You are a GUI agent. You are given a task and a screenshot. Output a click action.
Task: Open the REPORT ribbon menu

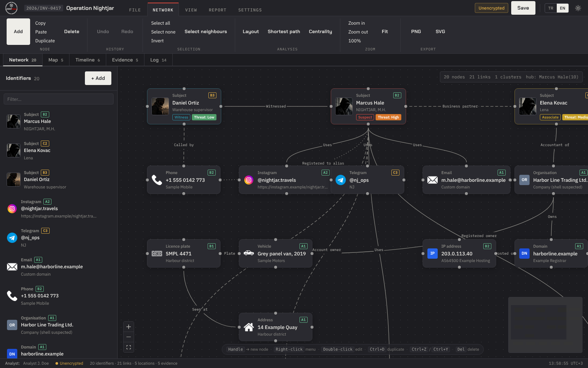click(x=218, y=10)
